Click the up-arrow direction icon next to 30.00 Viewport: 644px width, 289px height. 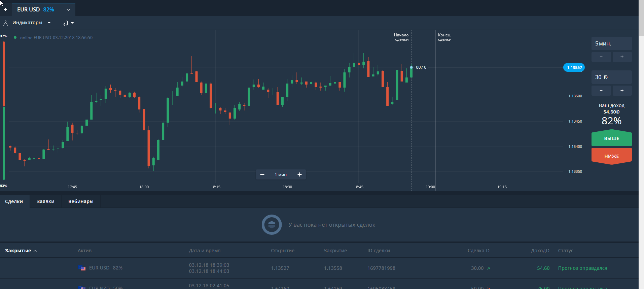click(x=489, y=268)
